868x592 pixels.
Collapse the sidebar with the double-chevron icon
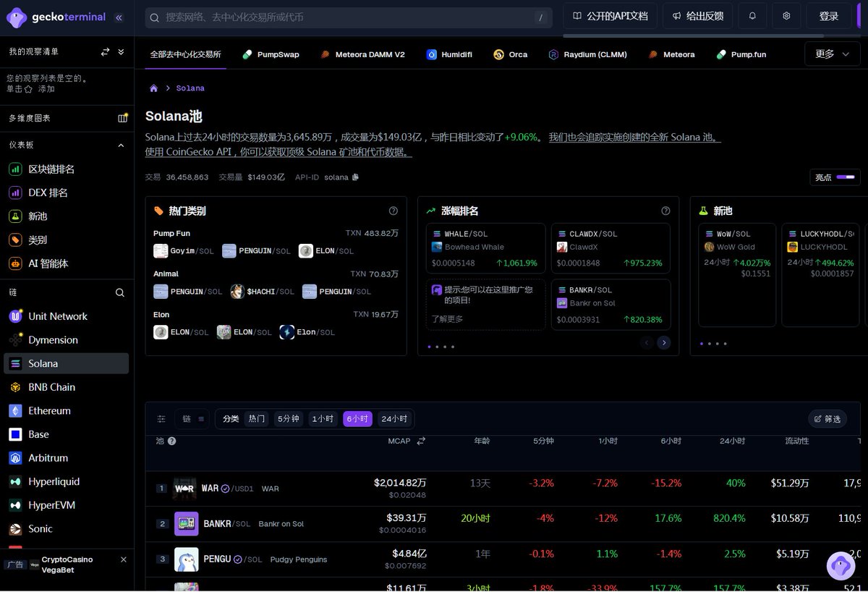[x=119, y=17]
